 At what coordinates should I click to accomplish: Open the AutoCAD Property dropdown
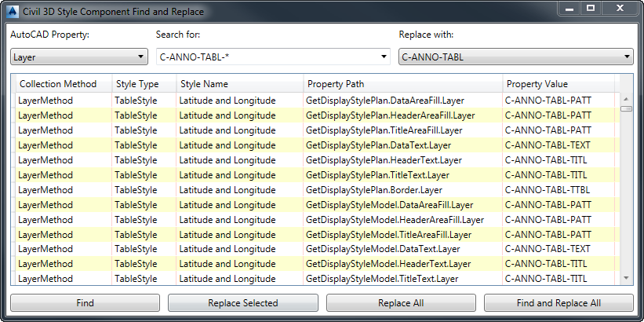79,57
